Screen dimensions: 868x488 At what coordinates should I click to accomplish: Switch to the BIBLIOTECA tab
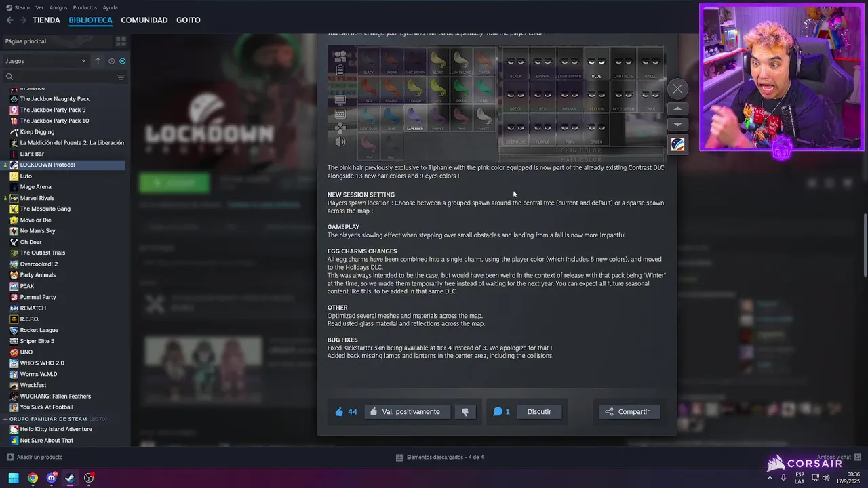pos(90,20)
